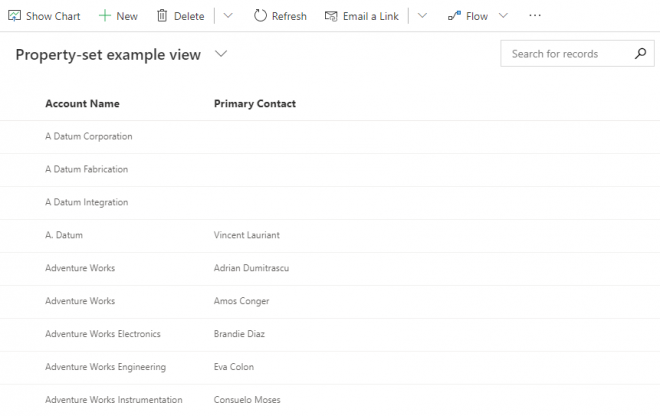Click the Refresh circular arrow icon
660x416 pixels.
pyautogui.click(x=260, y=16)
